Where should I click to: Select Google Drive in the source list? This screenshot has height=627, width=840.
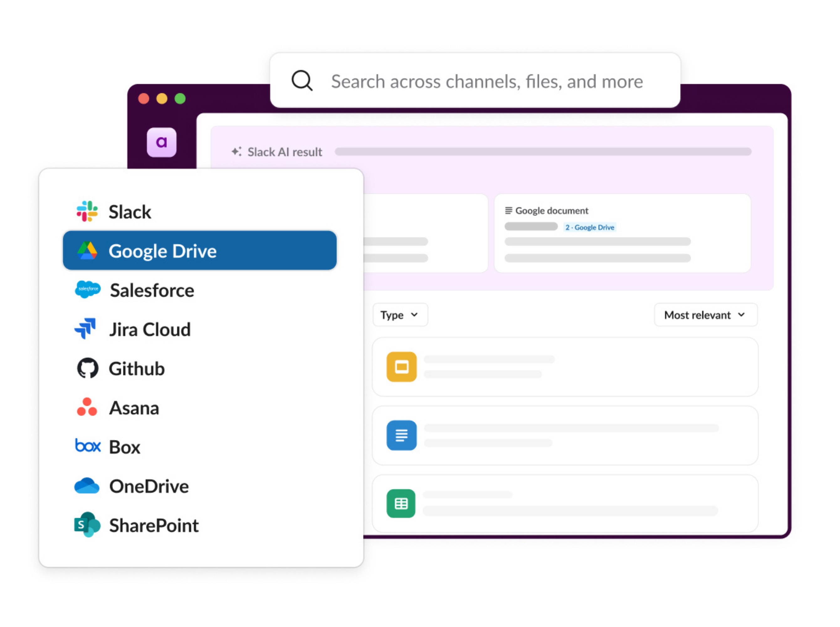(x=200, y=250)
